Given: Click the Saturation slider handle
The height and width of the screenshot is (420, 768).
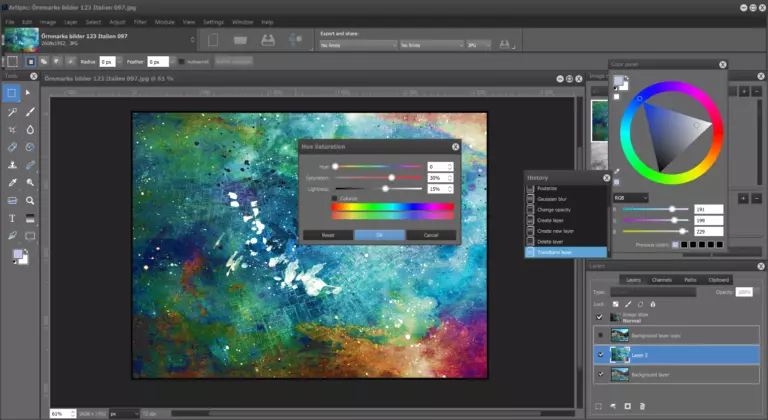Looking at the screenshot, I should point(391,177).
